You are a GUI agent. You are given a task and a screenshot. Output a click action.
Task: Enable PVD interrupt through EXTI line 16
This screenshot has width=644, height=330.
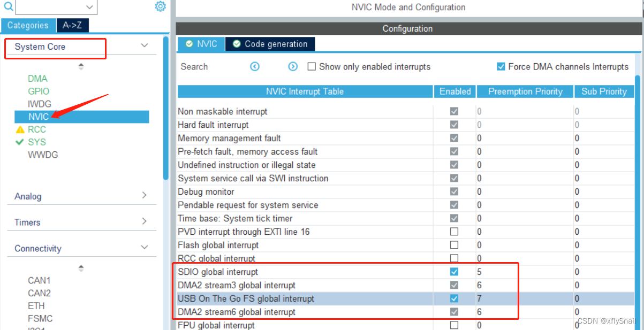pyautogui.click(x=454, y=232)
